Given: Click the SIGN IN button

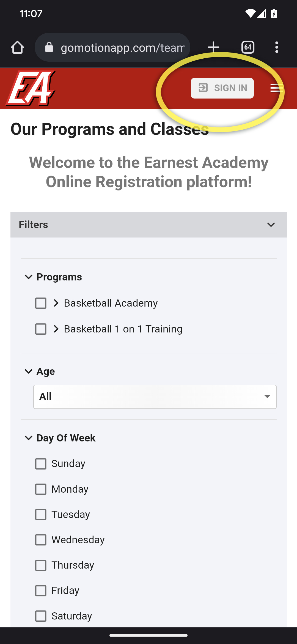Looking at the screenshot, I should [222, 88].
